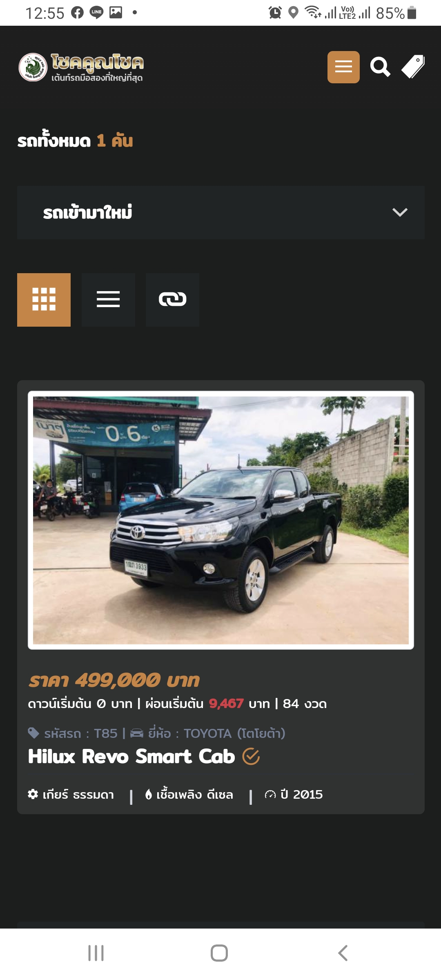Tap the year 2015 gauge icon
Screen dimensions: 441x980
270,794
